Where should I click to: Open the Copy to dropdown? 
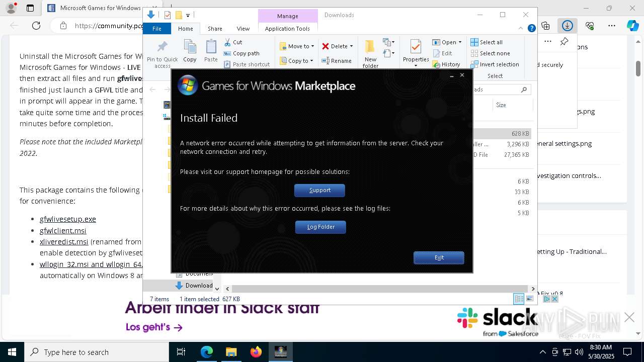297,61
